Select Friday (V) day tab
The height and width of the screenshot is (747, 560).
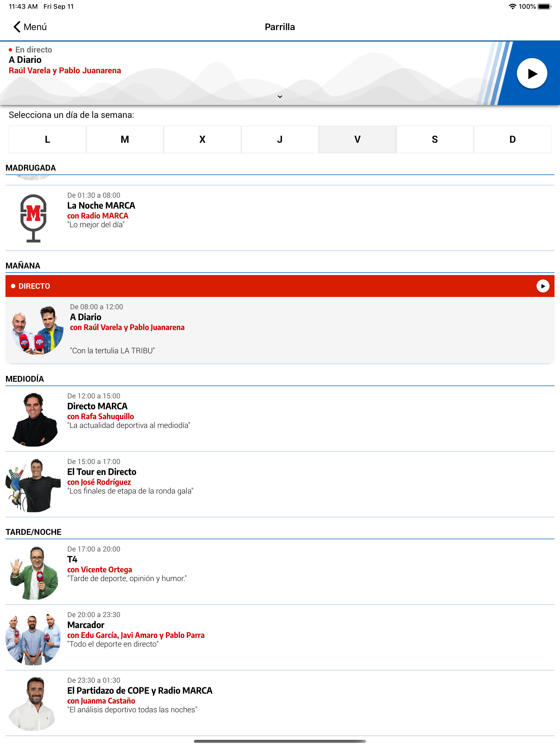[x=357, y=139]
